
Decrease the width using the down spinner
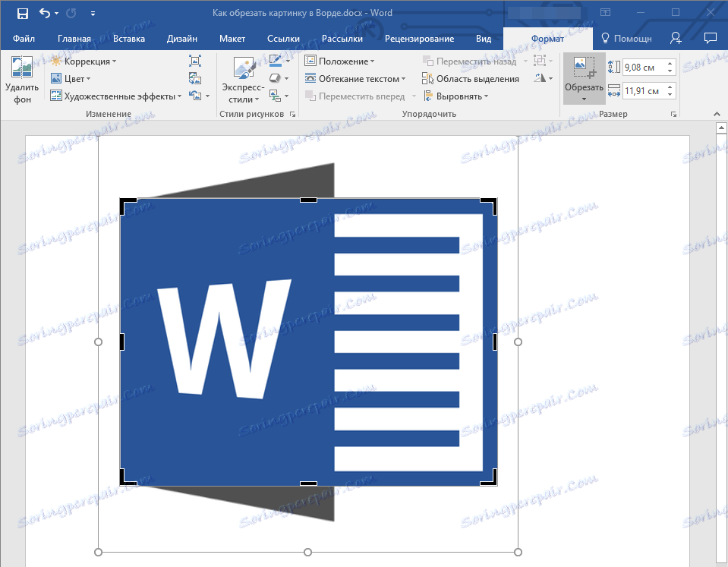670,95
